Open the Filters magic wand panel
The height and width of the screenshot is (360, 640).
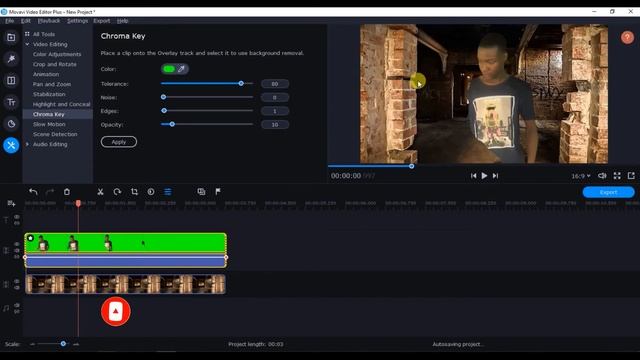[x=11, y=59]
